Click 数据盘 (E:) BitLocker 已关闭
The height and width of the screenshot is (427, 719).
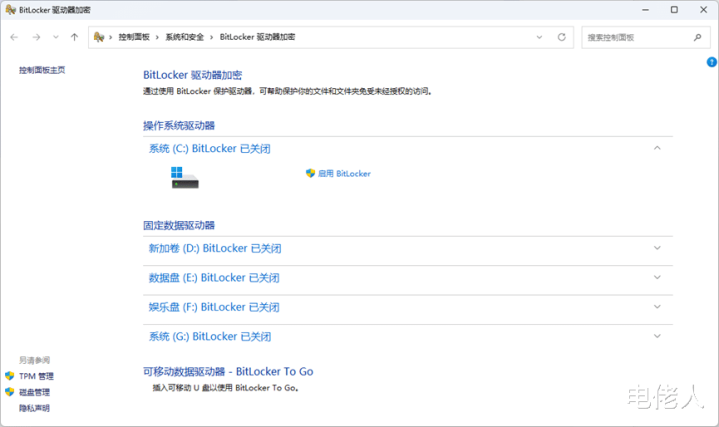pyautogui.click(x=214, y=278)
